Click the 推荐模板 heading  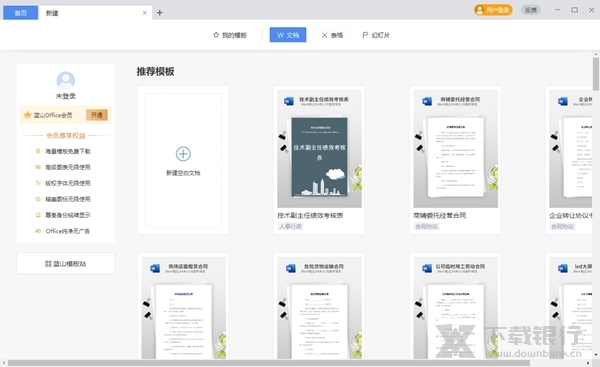(155, 72)
